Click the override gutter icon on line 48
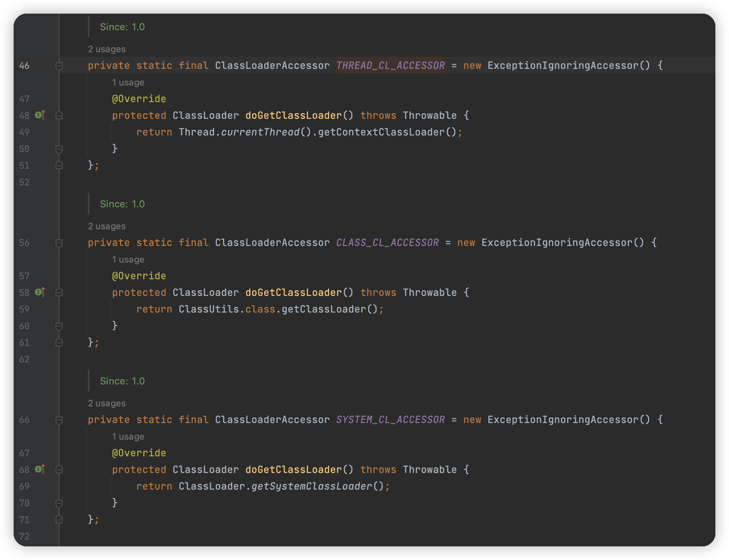Image resolution: width=729 pixels, height=560 pixels. pyautogui.click(x=40, y=115)
